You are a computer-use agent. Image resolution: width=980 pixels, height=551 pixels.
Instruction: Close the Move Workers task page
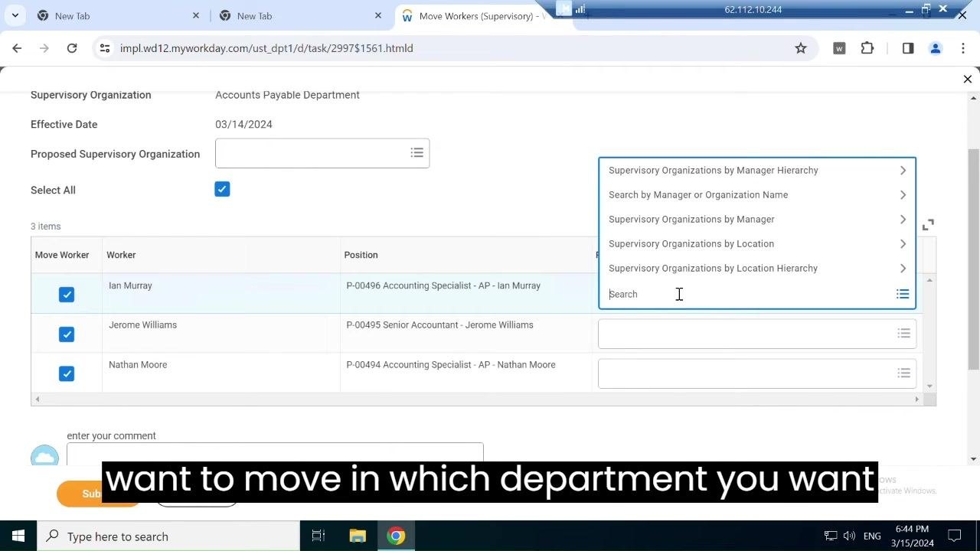click(967, 79)
